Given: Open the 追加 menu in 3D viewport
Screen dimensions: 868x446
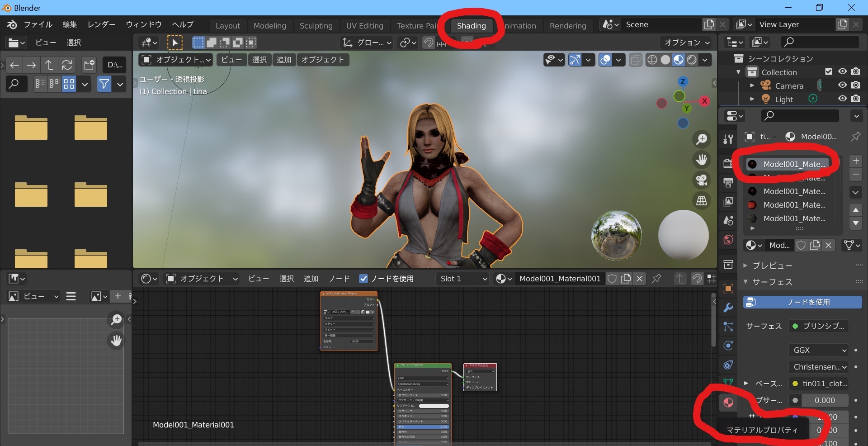Looking at the screenshot, I should tap(284, 60).
